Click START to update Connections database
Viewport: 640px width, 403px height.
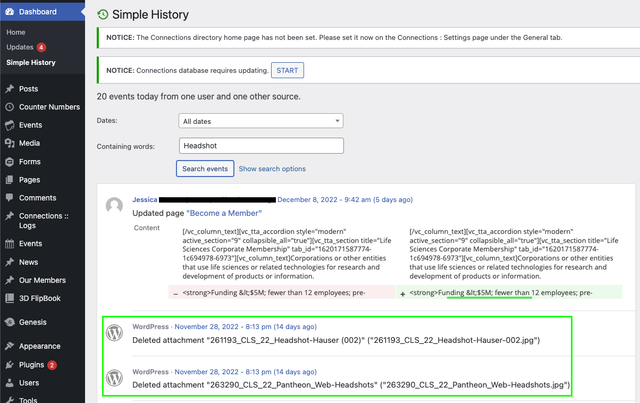point(287,70)
